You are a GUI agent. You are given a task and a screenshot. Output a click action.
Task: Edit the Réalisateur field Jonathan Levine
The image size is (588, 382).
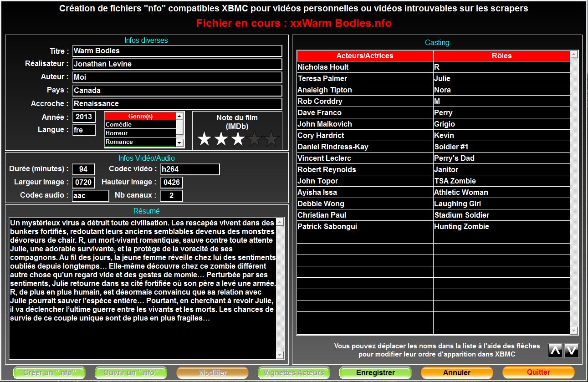click(x=177, y=64)
